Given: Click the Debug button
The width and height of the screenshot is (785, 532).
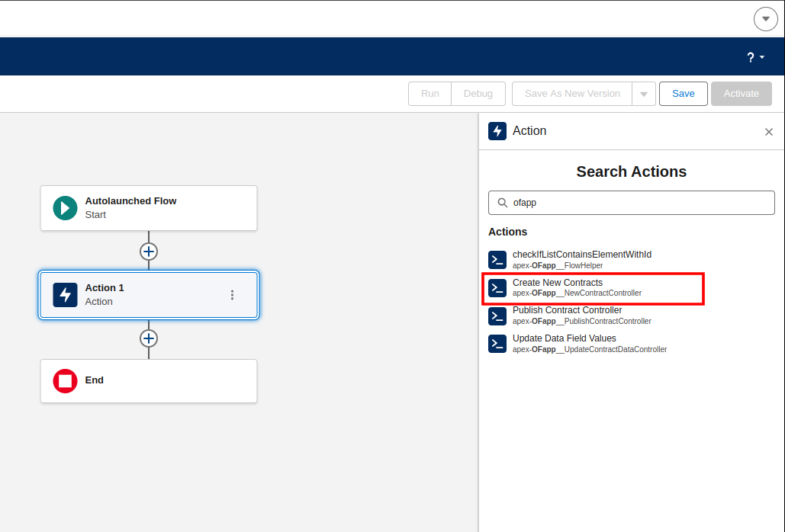Looking at the screenshot, I should pyautogui.click(x=478, y=94).
